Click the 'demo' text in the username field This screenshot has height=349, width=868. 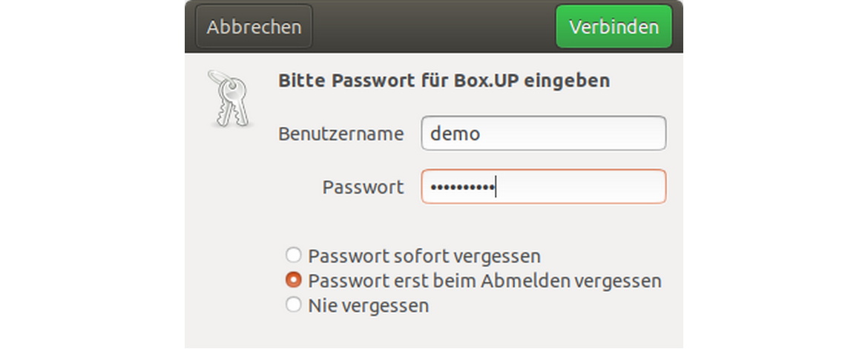point(456,134)
